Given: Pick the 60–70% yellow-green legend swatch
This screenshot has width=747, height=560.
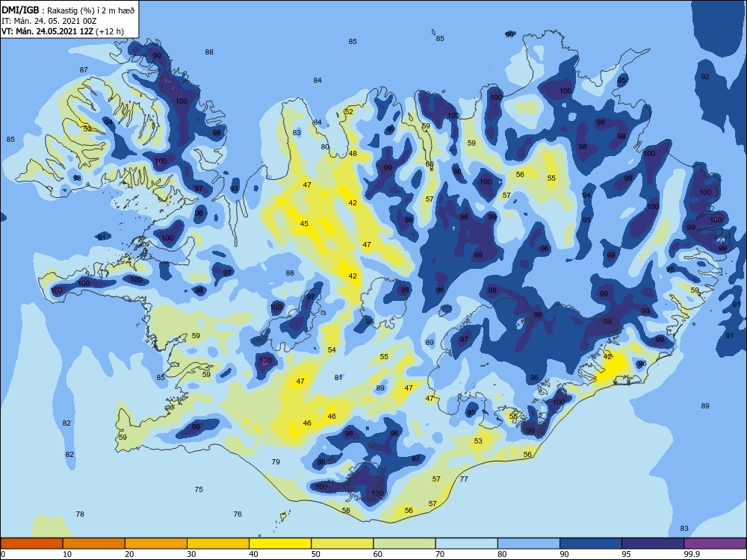Looking at the screenshot, I should point(404,544).
